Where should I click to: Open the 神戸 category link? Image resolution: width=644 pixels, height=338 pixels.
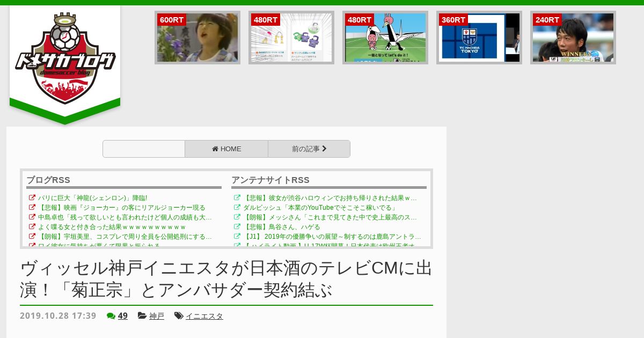(x=157, y=316)
